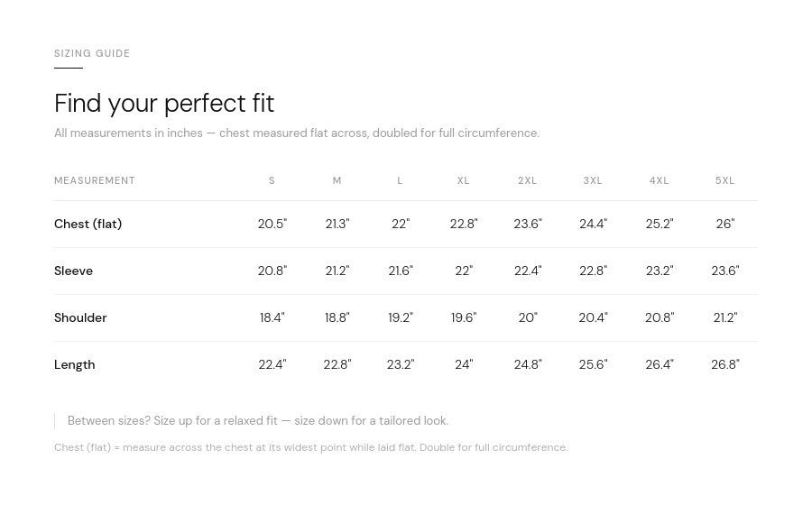Click the 20.5" chest value for S
Screen dimensions: 812x505
[x=272, y=224]
